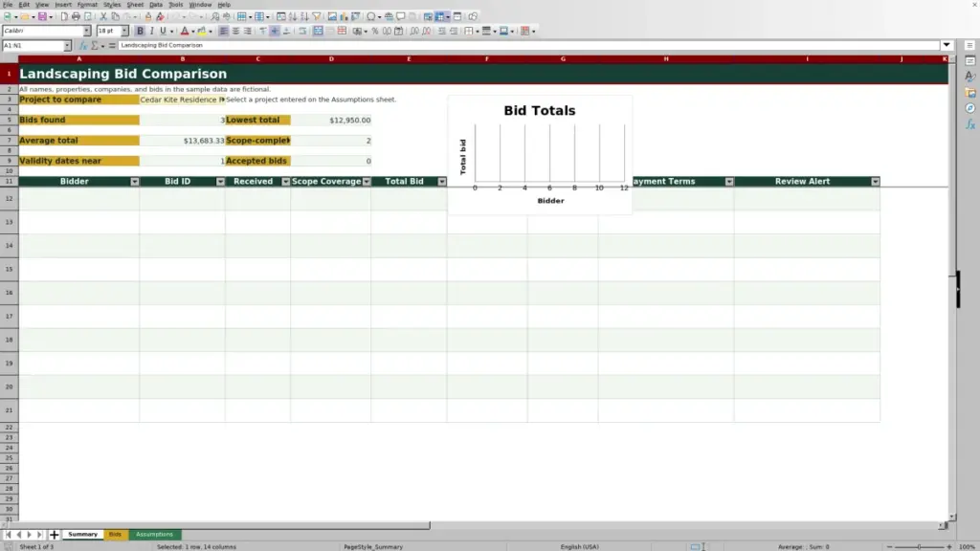The width and height of the screenshot is (980, 551).
Task: Switch to the Assumptions sheet tab
Action: click(x=154, y=534)
